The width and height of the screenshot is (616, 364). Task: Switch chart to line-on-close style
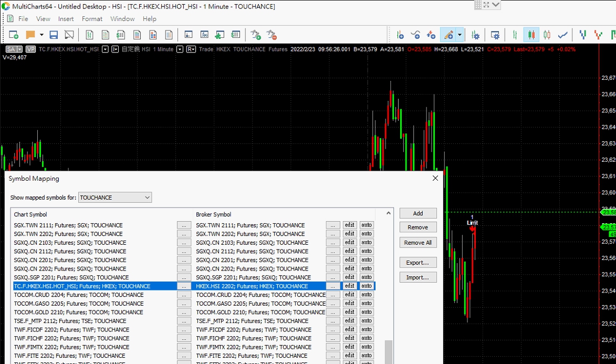(563, 35)
